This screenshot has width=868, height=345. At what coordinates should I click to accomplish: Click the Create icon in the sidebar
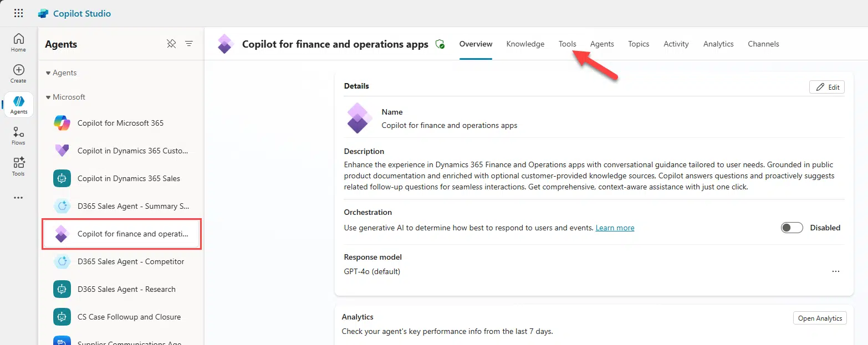point(18,73)
